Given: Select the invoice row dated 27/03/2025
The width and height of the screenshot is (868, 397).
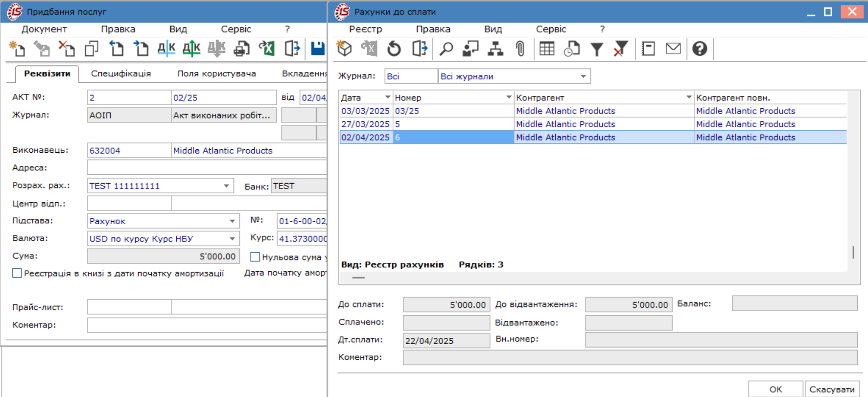Looking at the screenshot, I should 593,124.
